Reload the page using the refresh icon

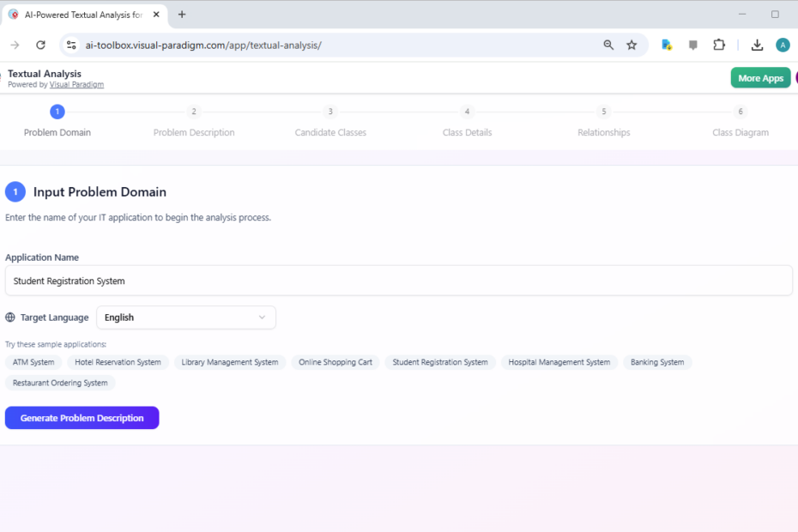[x=40, y=45]
